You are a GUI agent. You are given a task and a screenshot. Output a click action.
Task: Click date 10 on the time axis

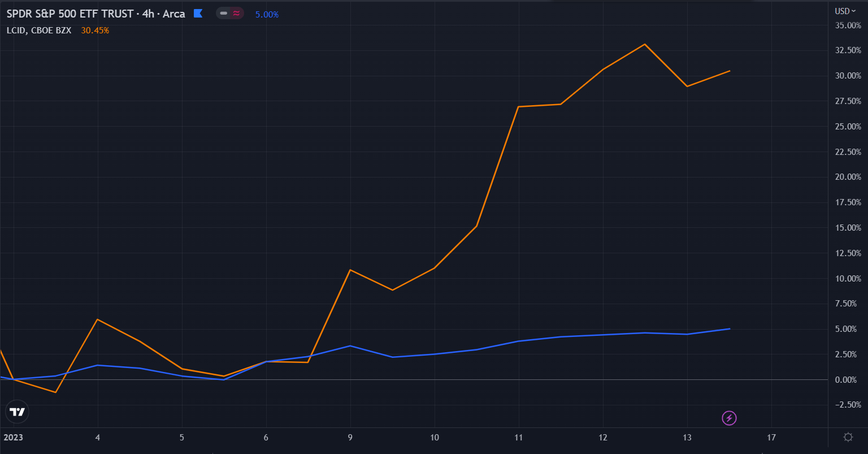pyautogui.click(x=435, y=437)
